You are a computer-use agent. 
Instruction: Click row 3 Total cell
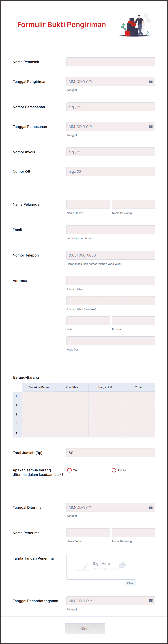(x=138, y=415)
